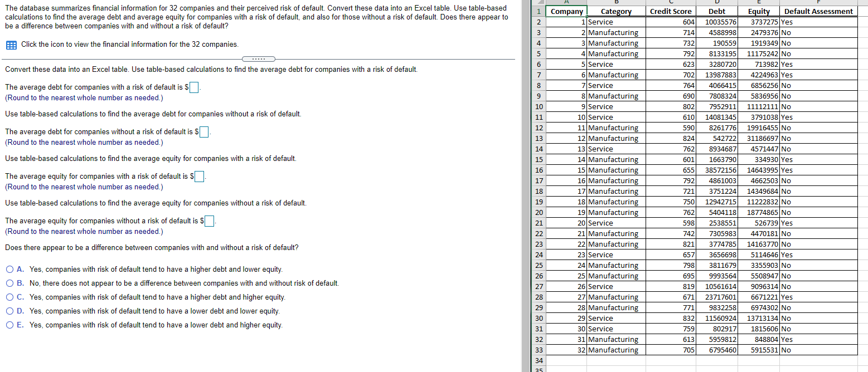Select the Company header cell

[x=566, y=11]
